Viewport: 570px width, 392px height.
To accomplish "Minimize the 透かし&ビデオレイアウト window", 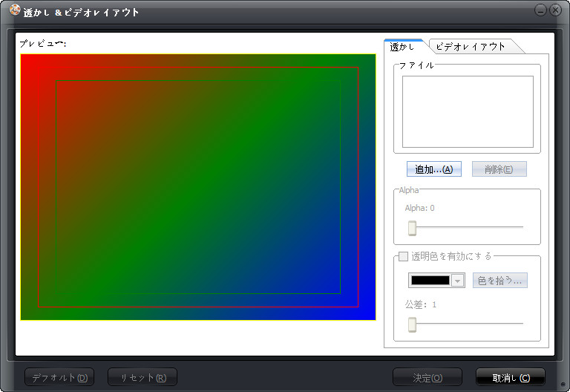I will tap(540, 10).
